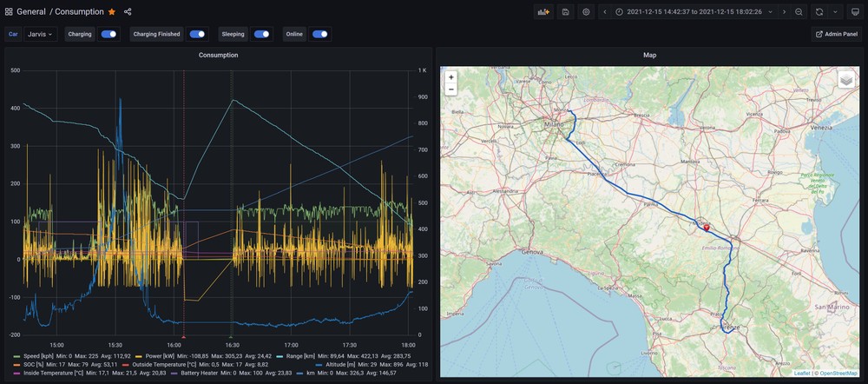
Task: Expand the refresh interval dropdown
Action: [x=835, y=12]
